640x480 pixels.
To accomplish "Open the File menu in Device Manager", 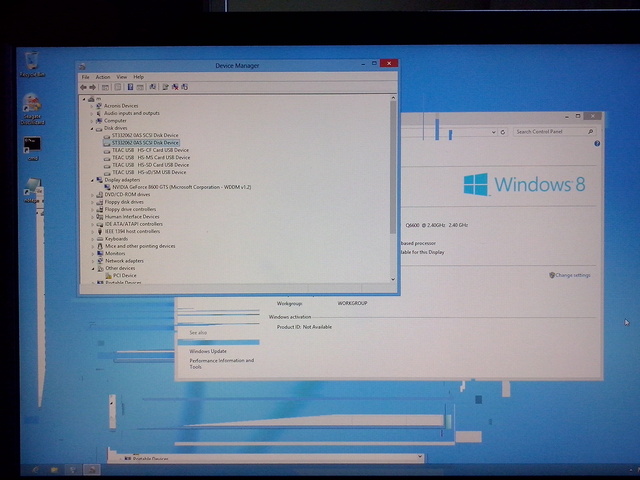I will [86, 77].
